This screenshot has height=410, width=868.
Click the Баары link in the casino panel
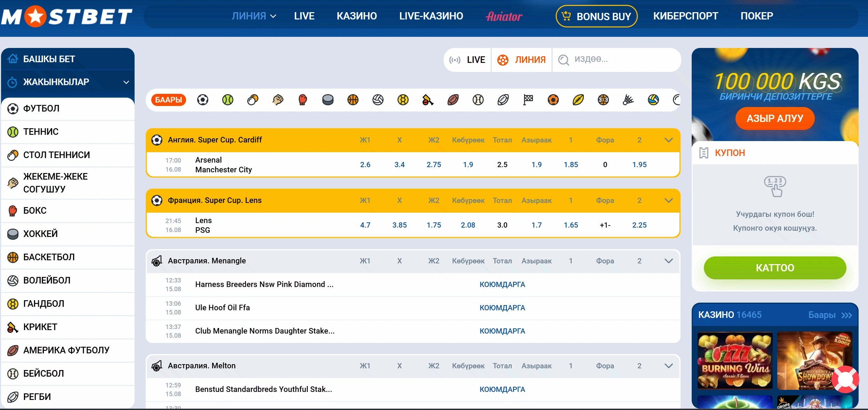pyautogui.click(x=830, y=315)
